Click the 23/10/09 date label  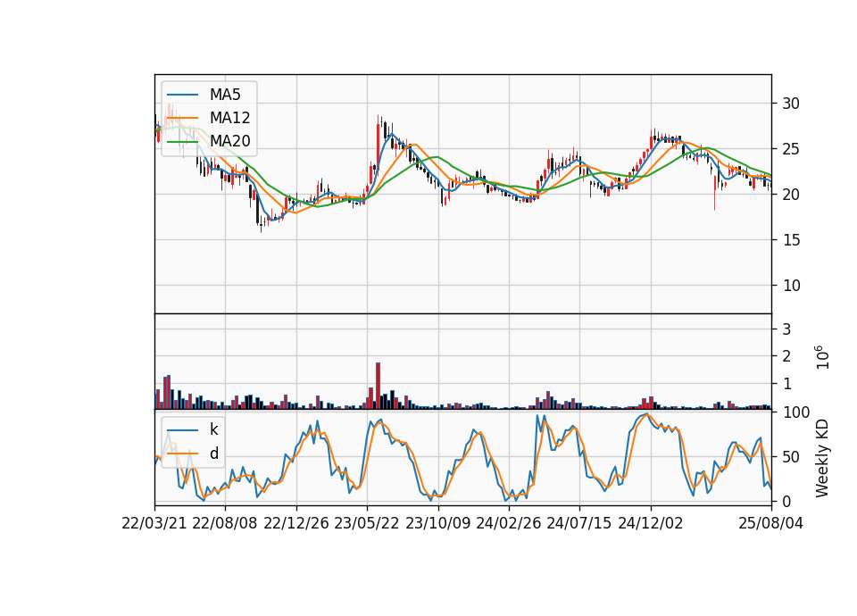click(437, 523)
